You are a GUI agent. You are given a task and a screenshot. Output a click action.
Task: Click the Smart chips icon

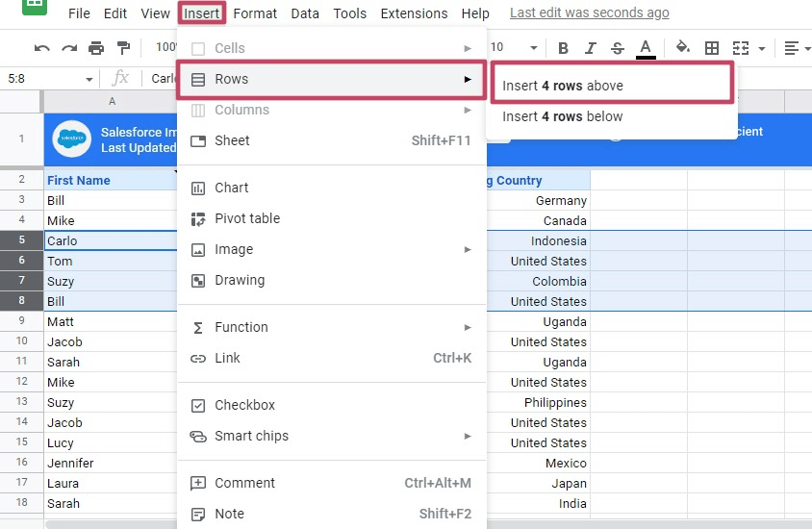(198, 437)
